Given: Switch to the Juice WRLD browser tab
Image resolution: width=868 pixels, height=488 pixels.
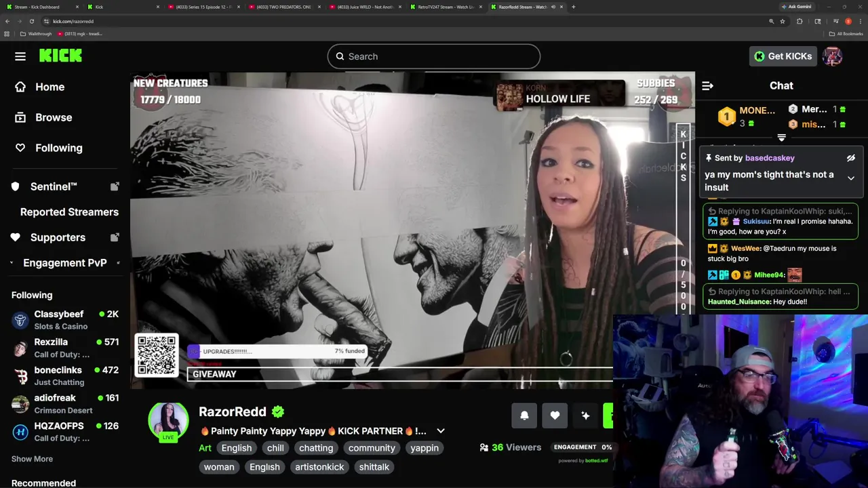Looking at the screenshot, I should (x=365, y=7).
